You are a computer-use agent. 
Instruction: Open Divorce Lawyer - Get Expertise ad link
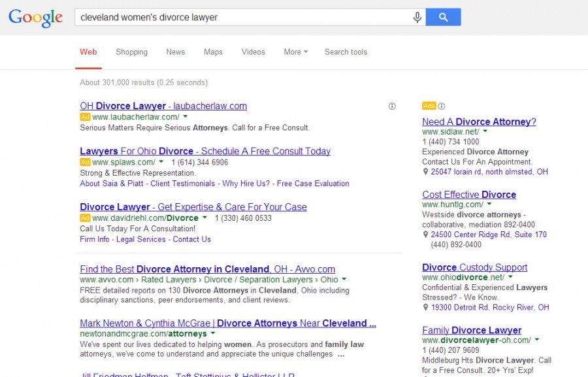193,207
